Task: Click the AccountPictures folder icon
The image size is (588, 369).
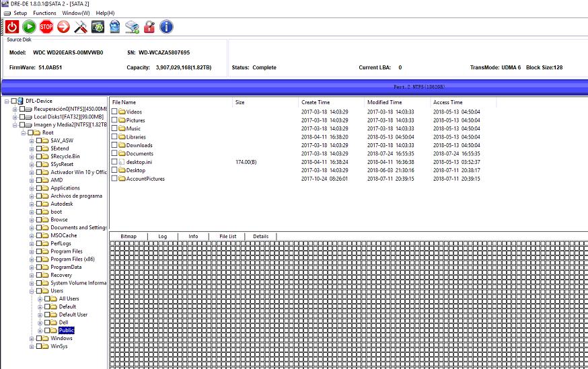Action: [x=122, y=178]
